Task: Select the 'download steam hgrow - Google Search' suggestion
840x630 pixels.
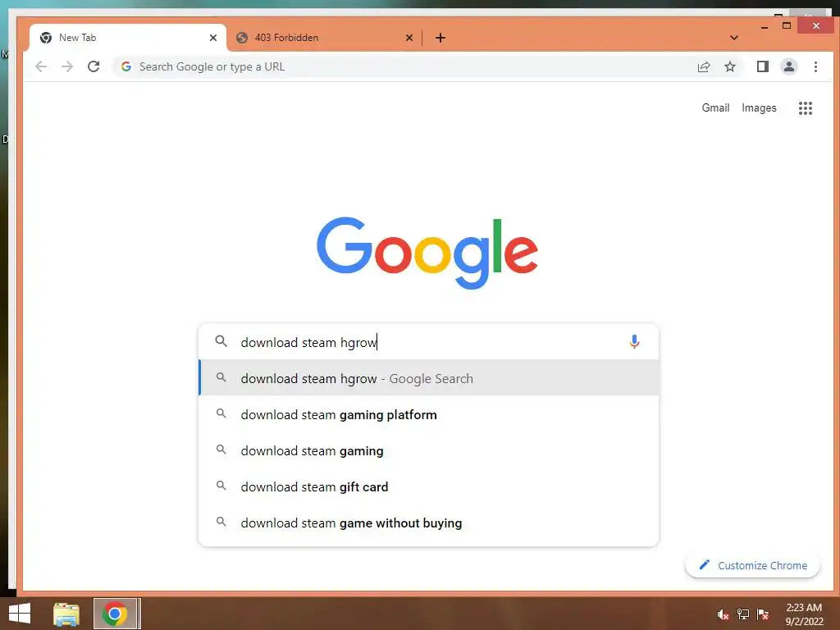Action: [428, 377]
